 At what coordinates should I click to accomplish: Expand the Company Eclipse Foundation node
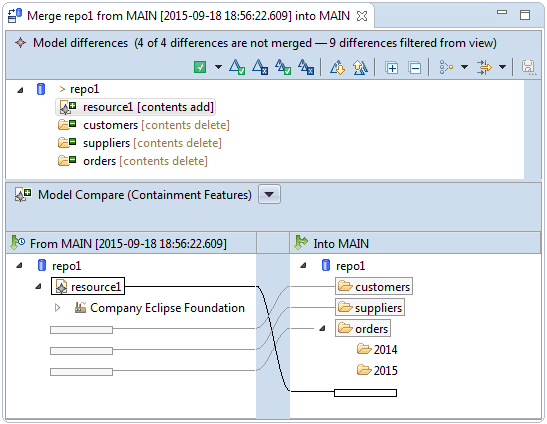tap(58, 308)
